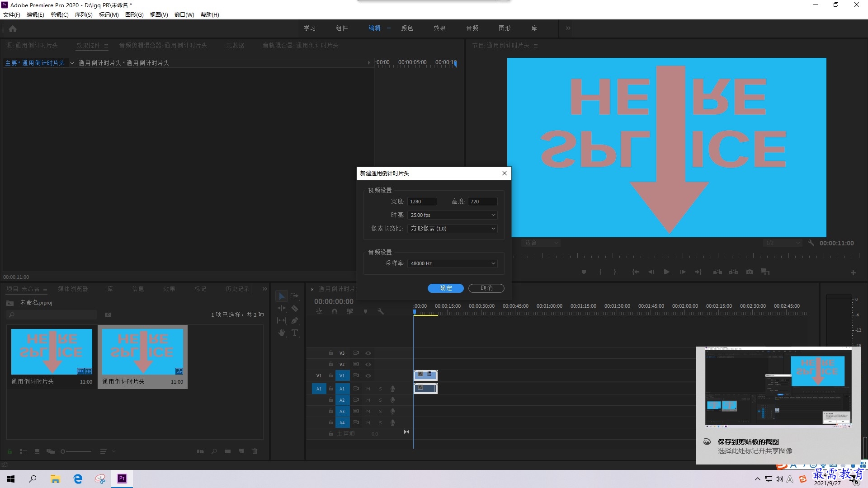Screen dimensions: 868x488
Task: Select the Razor tool
Action: point(295,308)
